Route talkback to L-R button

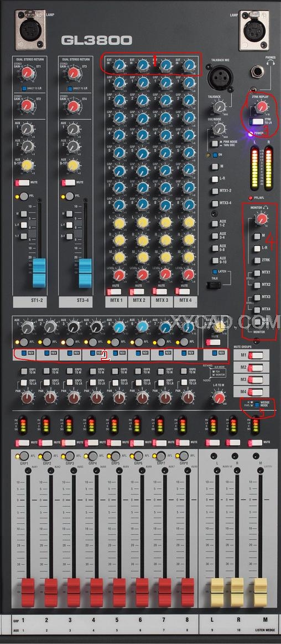click(215, 179)
